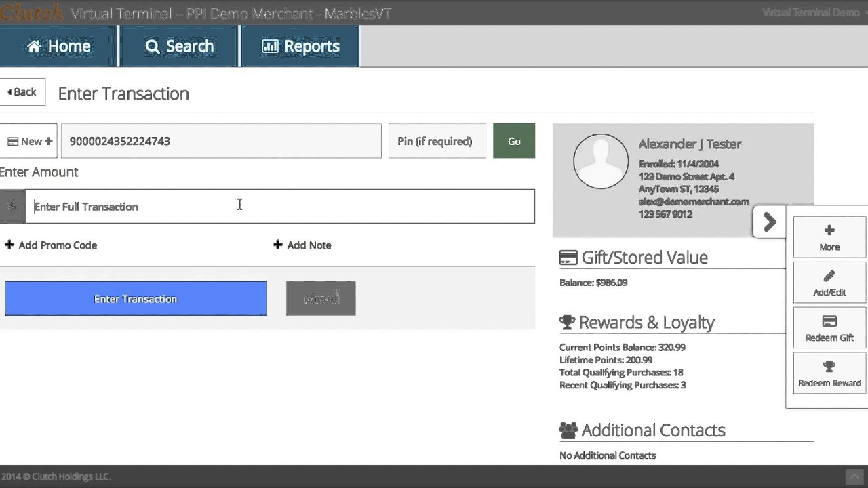Click Total Qualifying Purchases: 18
Screen dimensions: 868x488
pyautogui.click(x=621, y=373)
